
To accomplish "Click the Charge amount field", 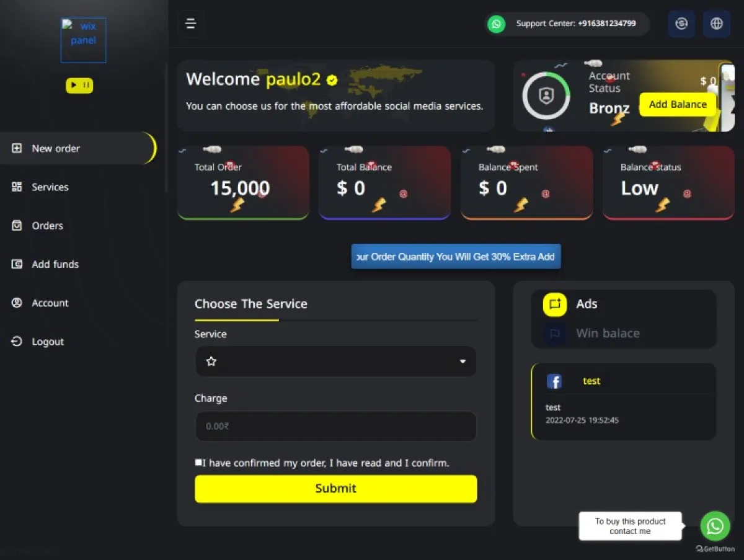I will pos(335,427).
